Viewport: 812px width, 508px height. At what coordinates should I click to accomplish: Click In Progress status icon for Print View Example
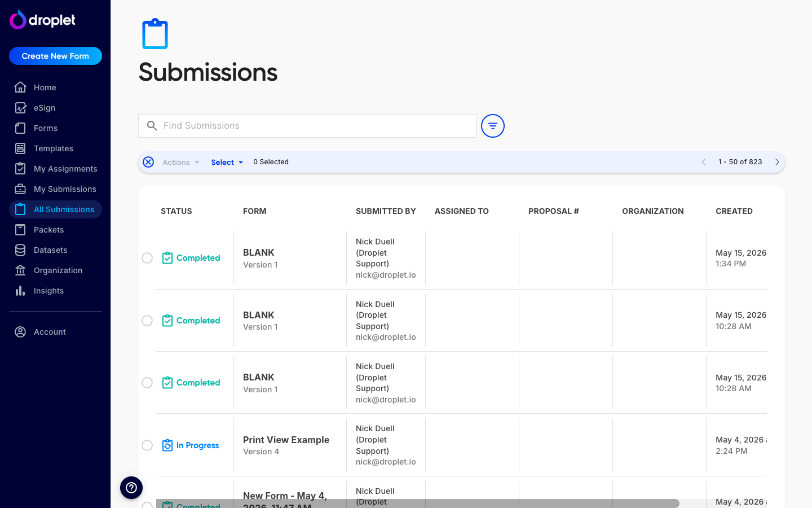[x=167, y=445]
